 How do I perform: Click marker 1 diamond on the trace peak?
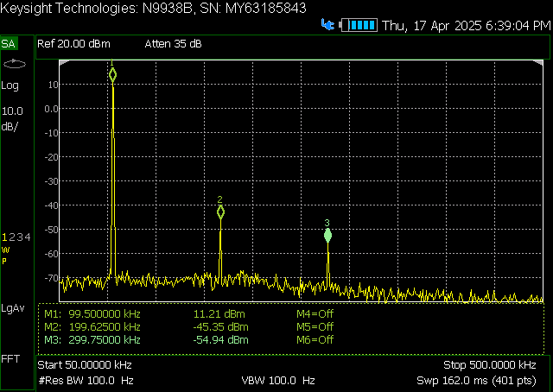click(x=112, y=75)
